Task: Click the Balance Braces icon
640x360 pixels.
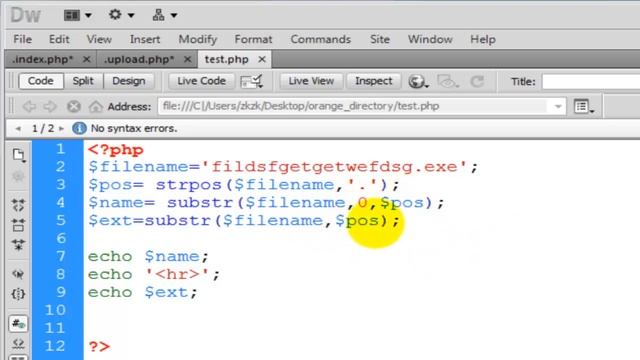Action: point(18,294)
